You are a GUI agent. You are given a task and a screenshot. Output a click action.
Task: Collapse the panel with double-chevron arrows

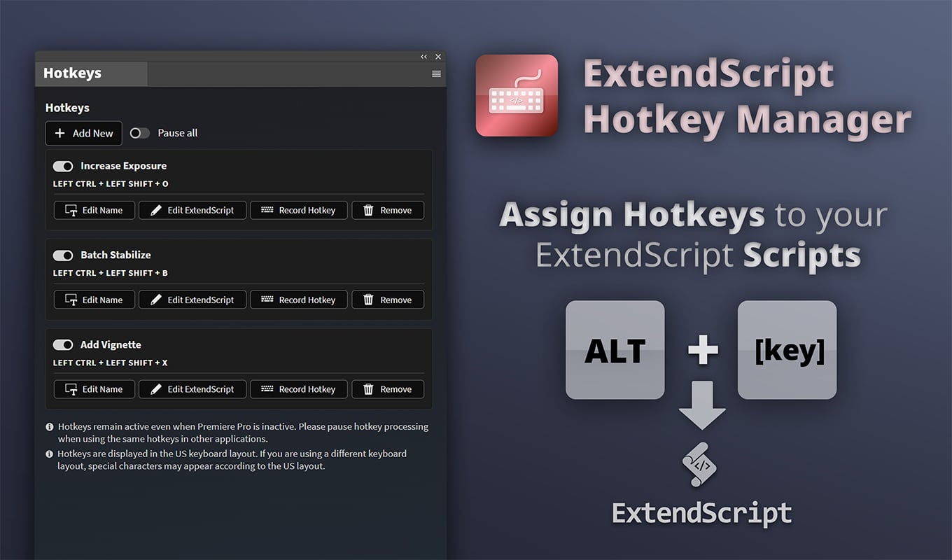coord(423,57)
